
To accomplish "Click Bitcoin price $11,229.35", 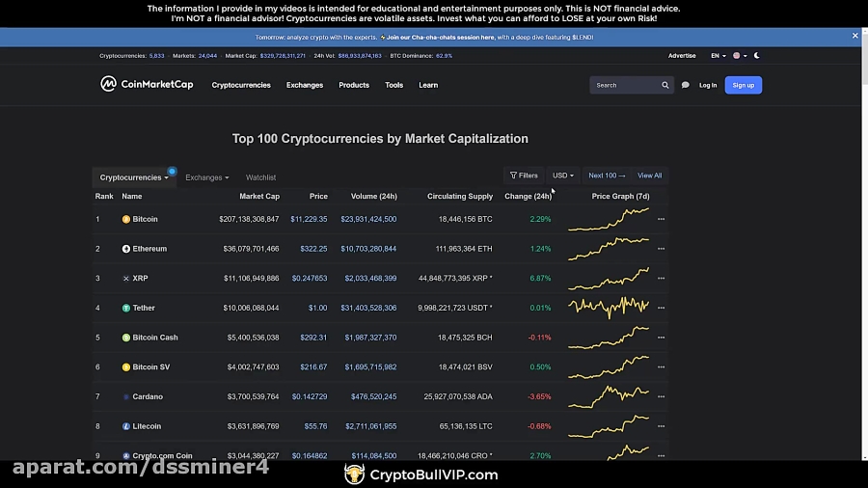I will [309, 219].
